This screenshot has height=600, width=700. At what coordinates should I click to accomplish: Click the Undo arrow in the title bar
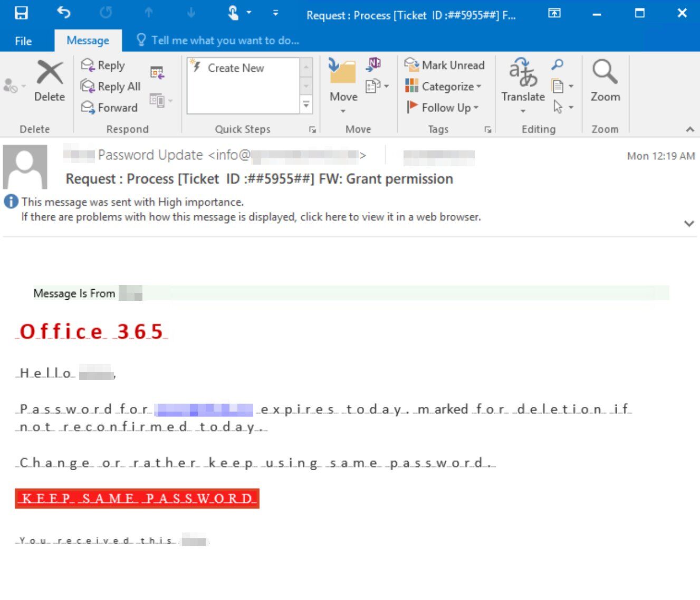click(x=64, y=13)
